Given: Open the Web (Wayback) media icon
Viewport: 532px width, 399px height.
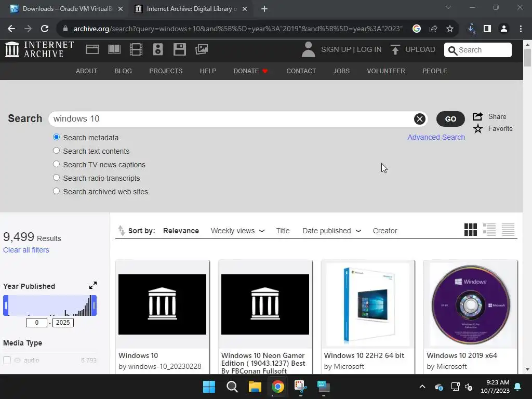Looking at the screenshot, I should pyautogui.click(x=92, y=49).
